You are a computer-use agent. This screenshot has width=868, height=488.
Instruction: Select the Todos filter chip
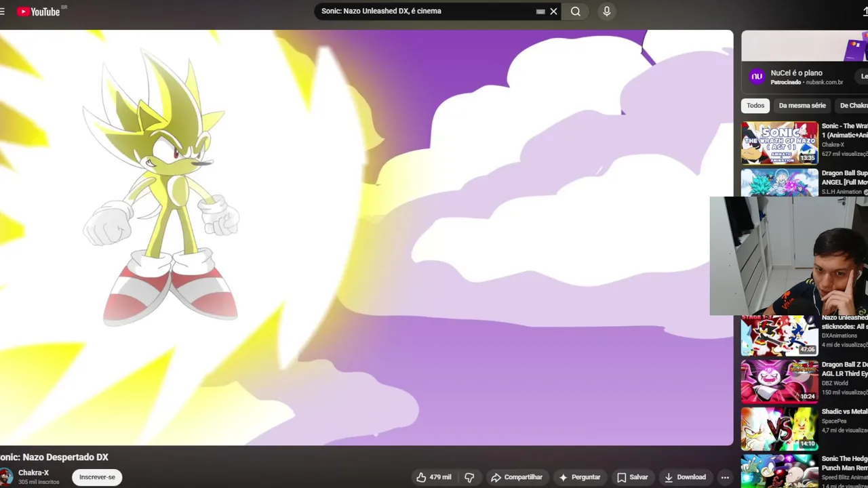coord(755,106)
